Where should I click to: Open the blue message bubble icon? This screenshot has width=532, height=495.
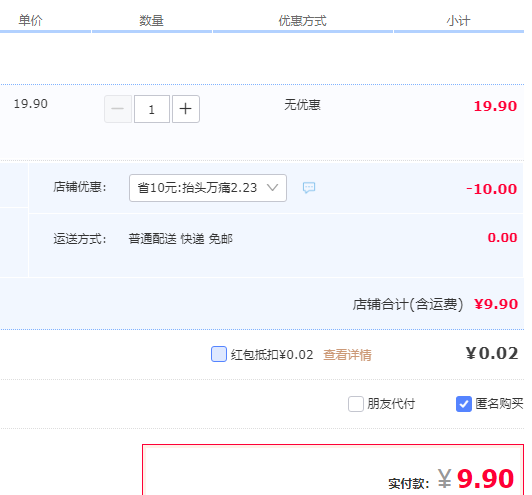click(x=309, y=188)
